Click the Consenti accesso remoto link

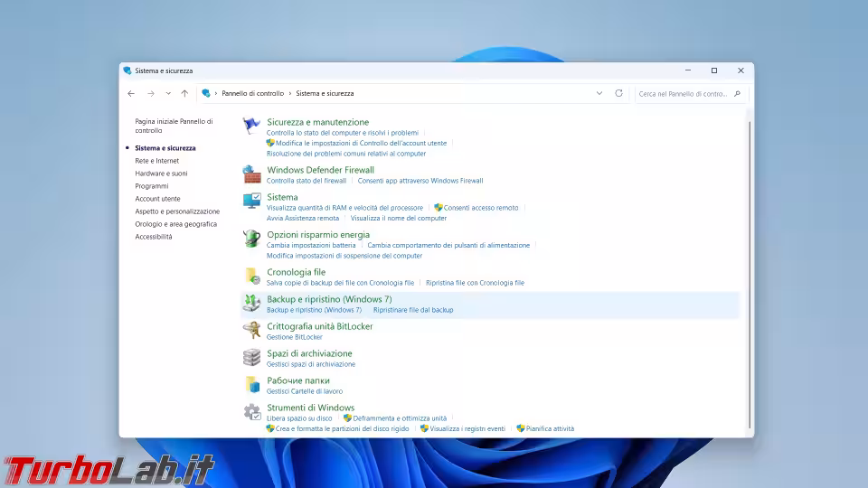(x=481, y=208)
